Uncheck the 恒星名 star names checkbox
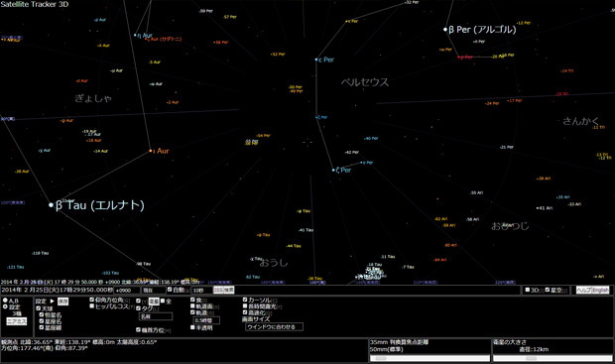Image resolution: width=615 pixels, height=364 pixels. (42, 314)
